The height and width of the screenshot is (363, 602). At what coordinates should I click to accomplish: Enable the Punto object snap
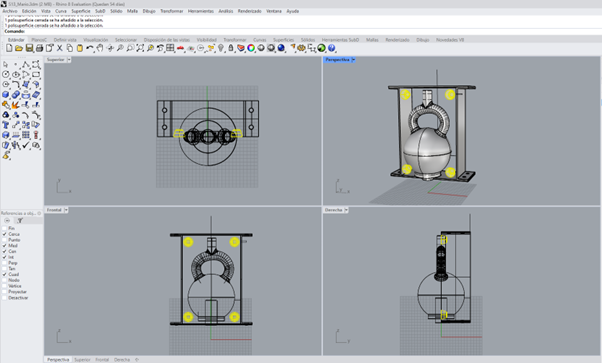[x=5, y=240]
